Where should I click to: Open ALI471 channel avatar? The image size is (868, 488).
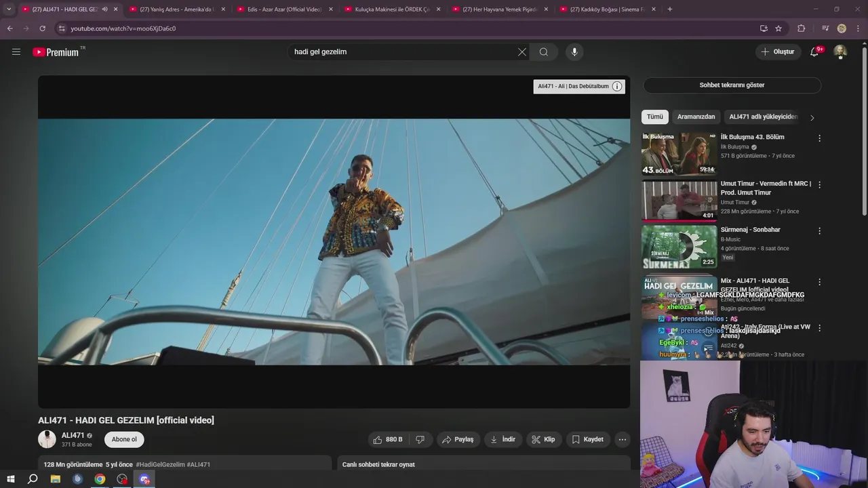tap(47, 439)
